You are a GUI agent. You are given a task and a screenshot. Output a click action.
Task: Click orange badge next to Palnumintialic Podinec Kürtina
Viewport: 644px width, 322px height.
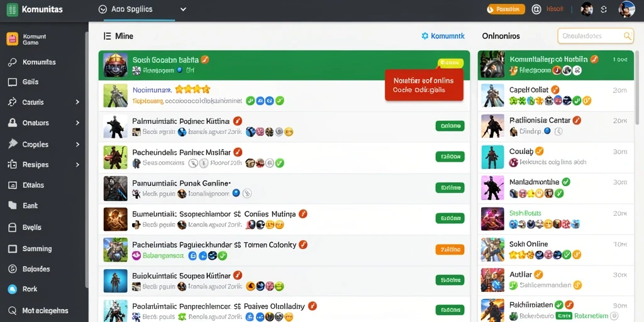[237, 121]
